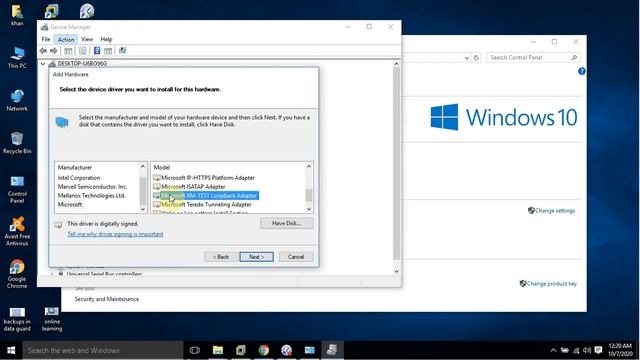The image size is (640, 360).
Task: Click the Control Panel taskbar button
Action: tap(309, 350)
